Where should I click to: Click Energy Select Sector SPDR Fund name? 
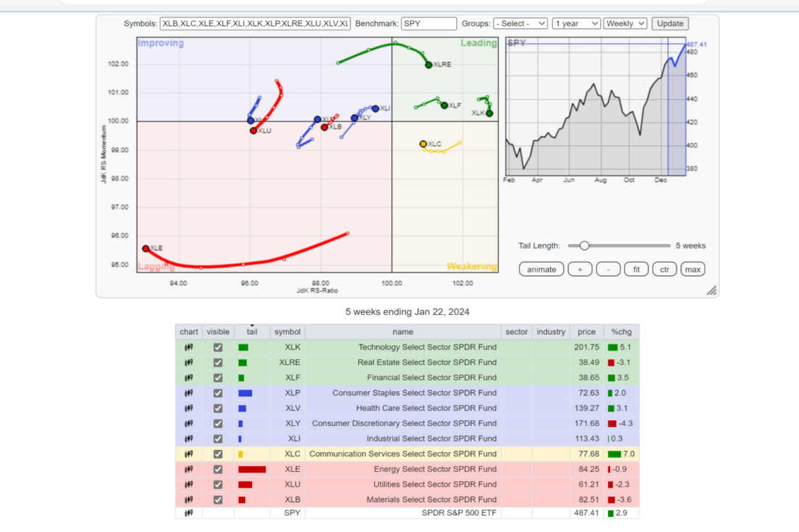pos(435,470)
